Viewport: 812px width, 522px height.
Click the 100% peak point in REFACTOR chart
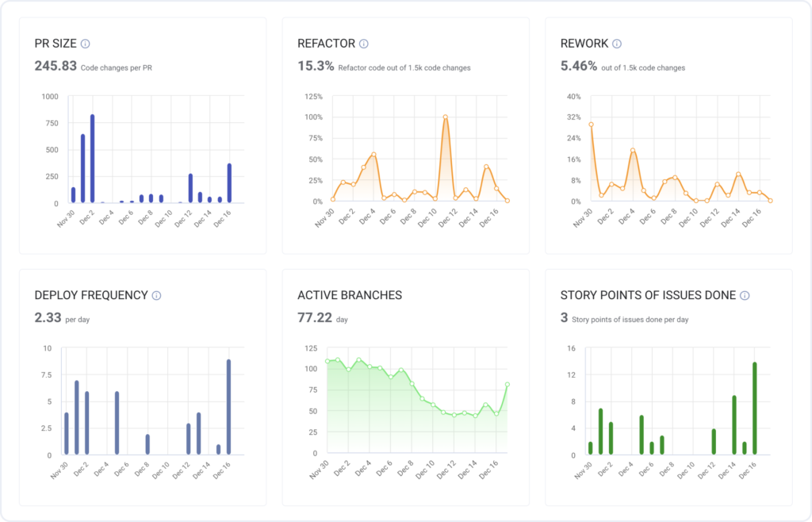pos(446,117)
